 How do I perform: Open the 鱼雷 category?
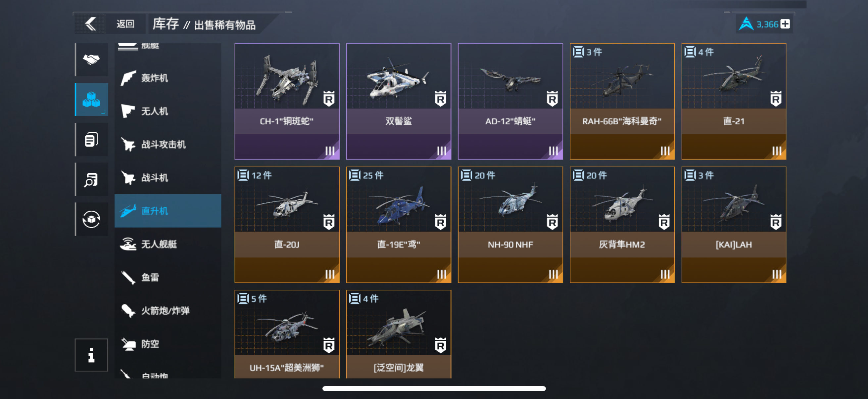[x=168, y=278]
